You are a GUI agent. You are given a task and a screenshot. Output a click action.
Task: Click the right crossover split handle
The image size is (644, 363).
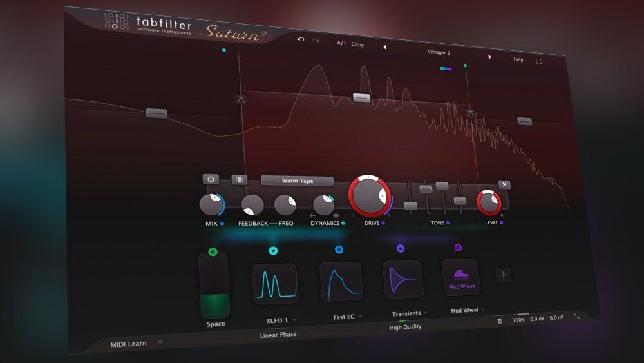click(471, 113)
